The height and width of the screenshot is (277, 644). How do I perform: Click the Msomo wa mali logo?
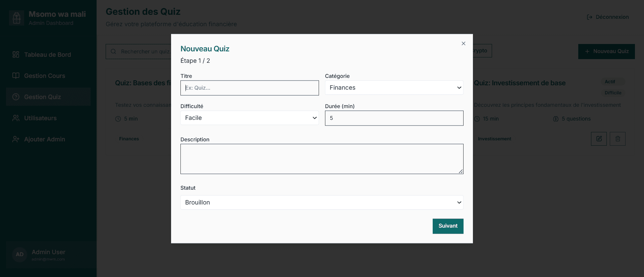[16, 18]
